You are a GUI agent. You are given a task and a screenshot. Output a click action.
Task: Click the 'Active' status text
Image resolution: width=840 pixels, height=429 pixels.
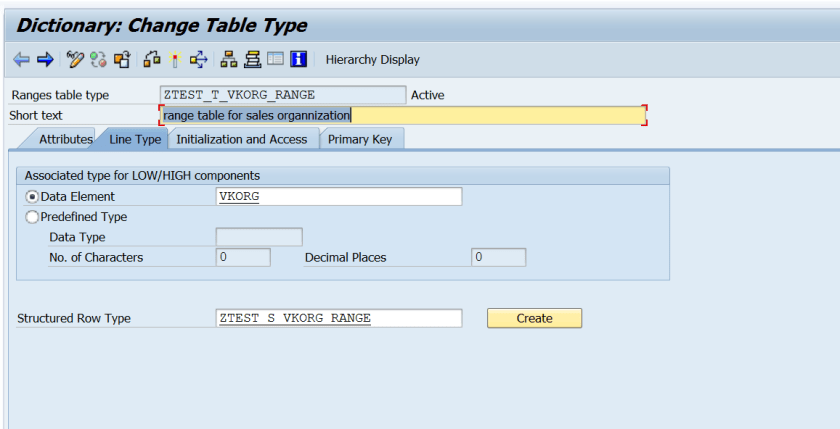click(428, 95)
